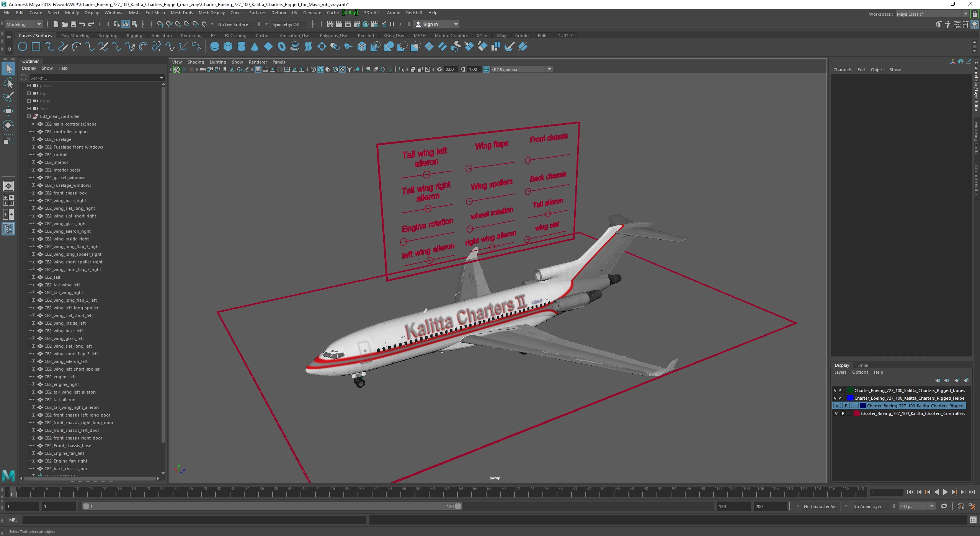
Task: Open the layer editor Options menu
Action: tap(860, 372)
